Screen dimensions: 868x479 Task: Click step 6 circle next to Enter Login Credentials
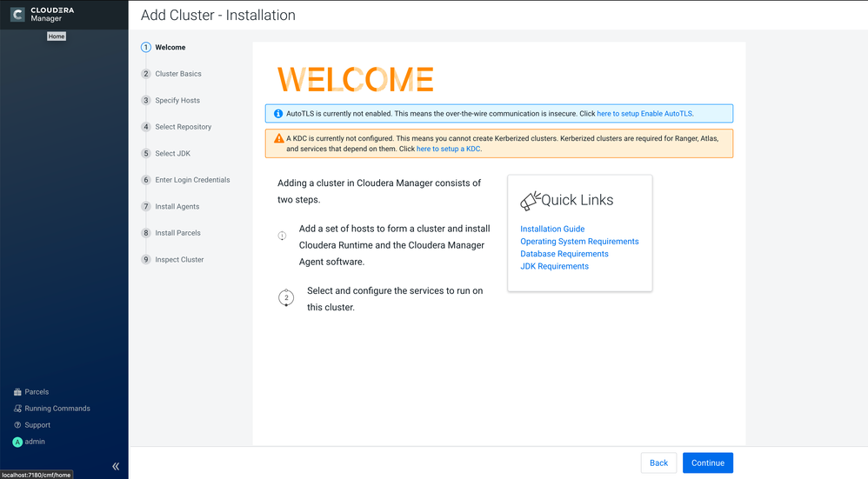[146, 180]
